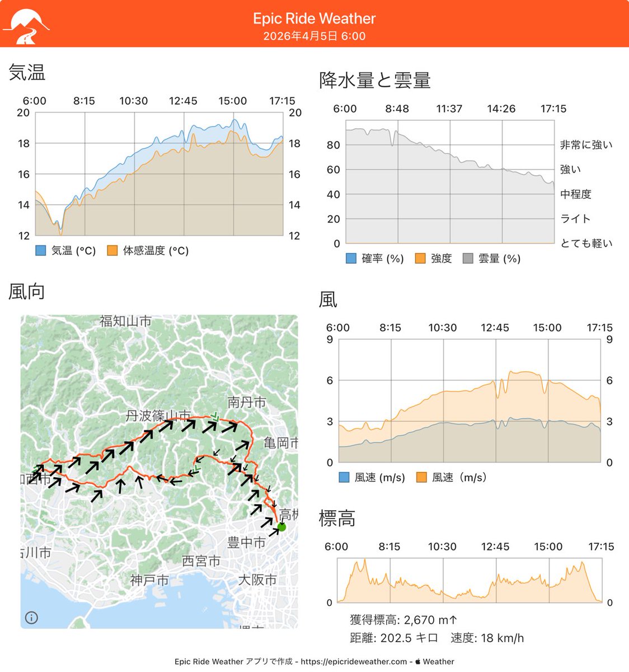This screenshot has height=672, width=629.
Task: Click the blue 確率 (%) legend swatch
Action: pyautogui.click(x=351, y=259)
